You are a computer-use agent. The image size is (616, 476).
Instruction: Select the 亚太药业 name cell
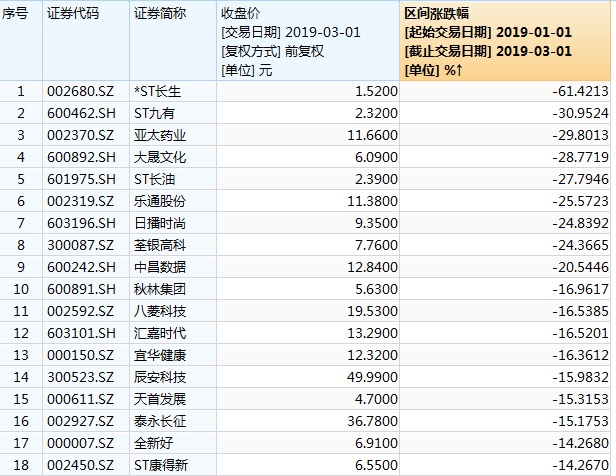[x=173, y=135]
